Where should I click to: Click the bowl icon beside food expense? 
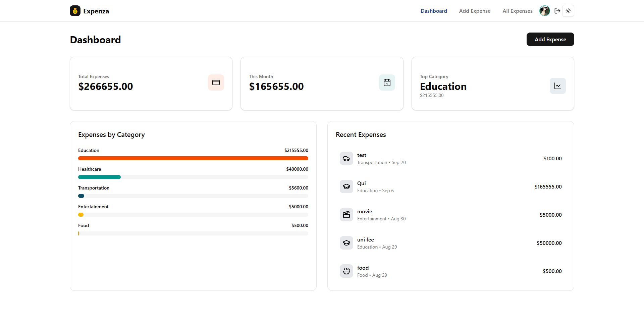tap(346, 271)
